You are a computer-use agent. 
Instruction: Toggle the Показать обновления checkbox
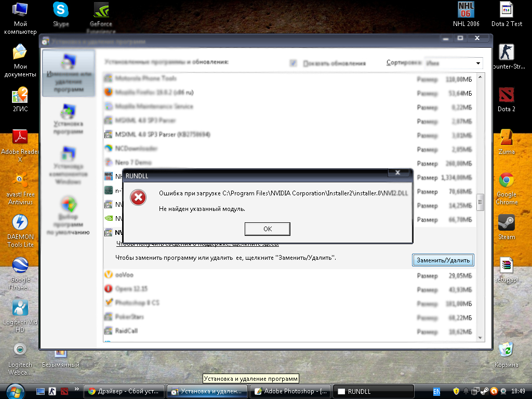pos(294,63)
